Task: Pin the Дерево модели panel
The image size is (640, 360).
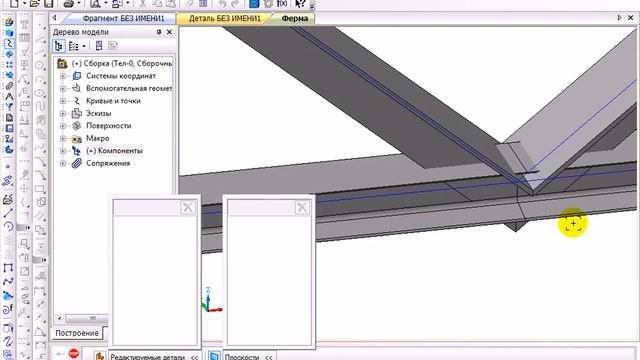Action: pyautogui.click(x=159, y=32)
